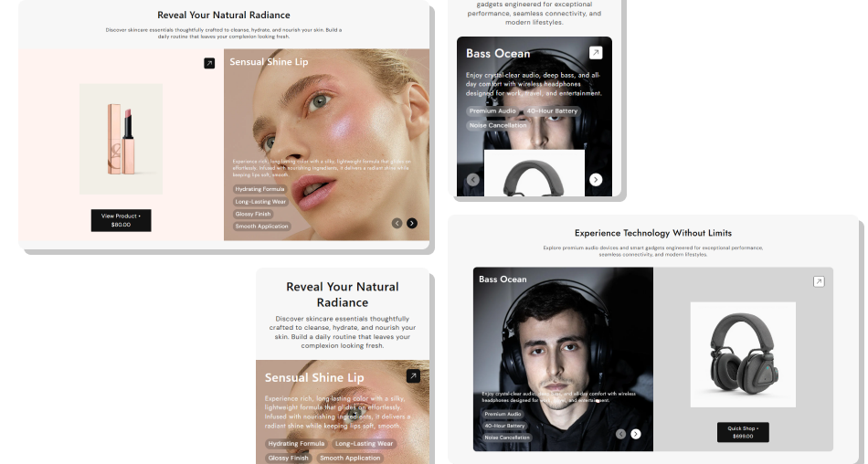The image size is (868, 464).
Task: Click Smooth Application tag on narrow skincare card
Action: (x=350, y=458)
